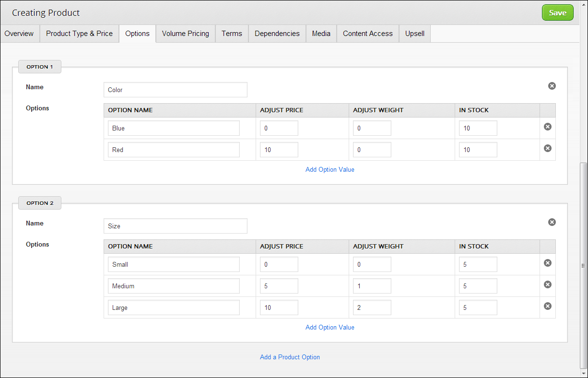This screenshot has height=378, width=588.
Task: Click Add a Product Option link
Action: tap(290, 357)
